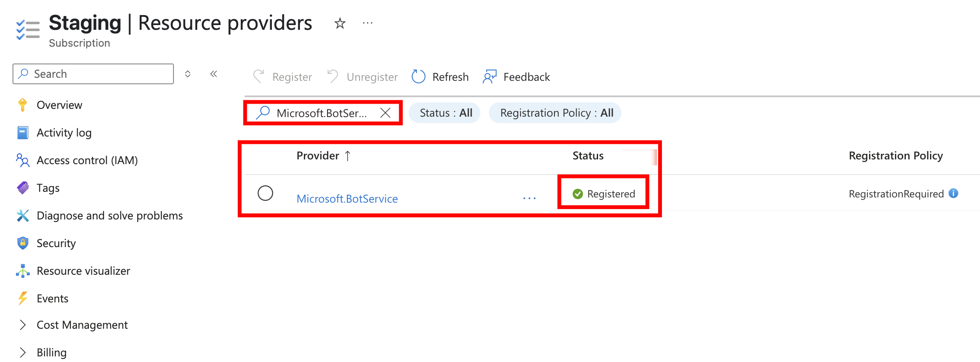Open the Registration Policy : All filter

pyautogui.click(x=555, y=113)
